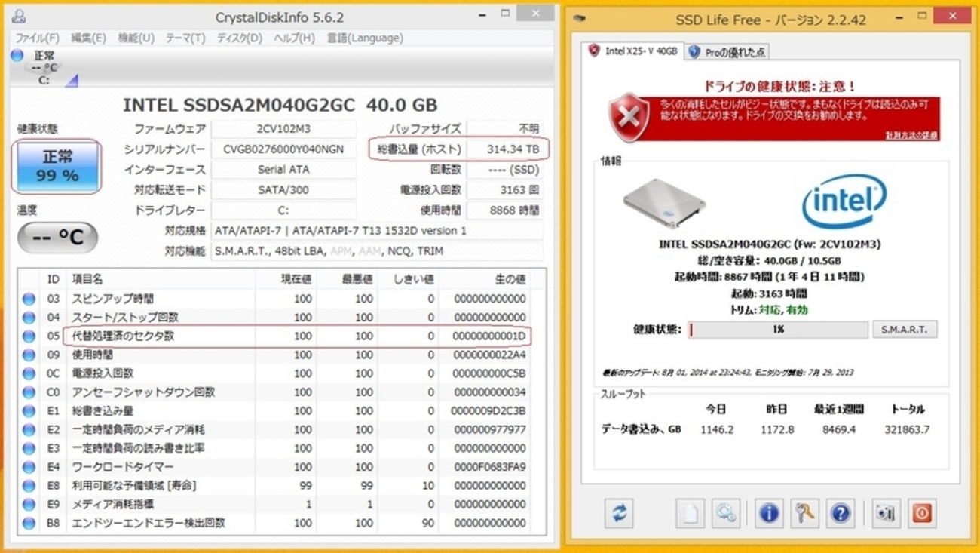Click the 最悪値 column header

tap(357, 279)
